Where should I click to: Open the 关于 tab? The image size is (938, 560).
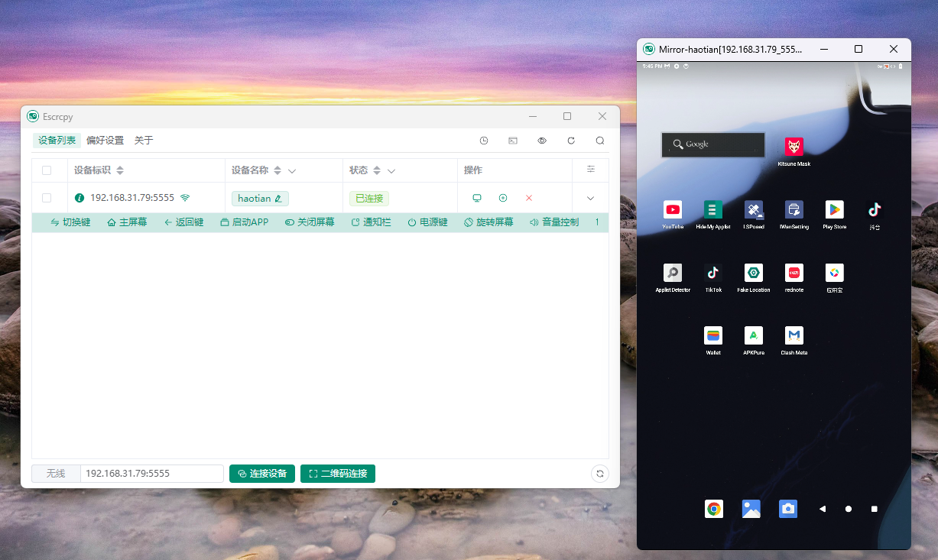(x=144, y=141)
